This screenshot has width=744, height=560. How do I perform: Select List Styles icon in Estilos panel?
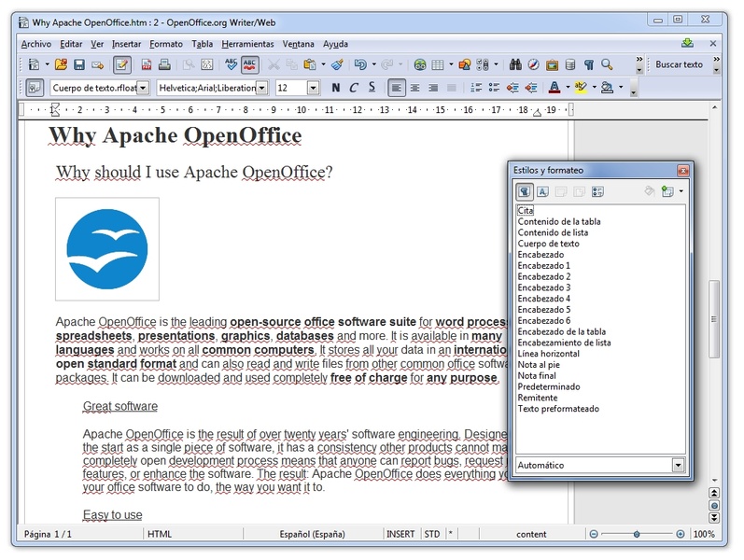pos(597,191)
